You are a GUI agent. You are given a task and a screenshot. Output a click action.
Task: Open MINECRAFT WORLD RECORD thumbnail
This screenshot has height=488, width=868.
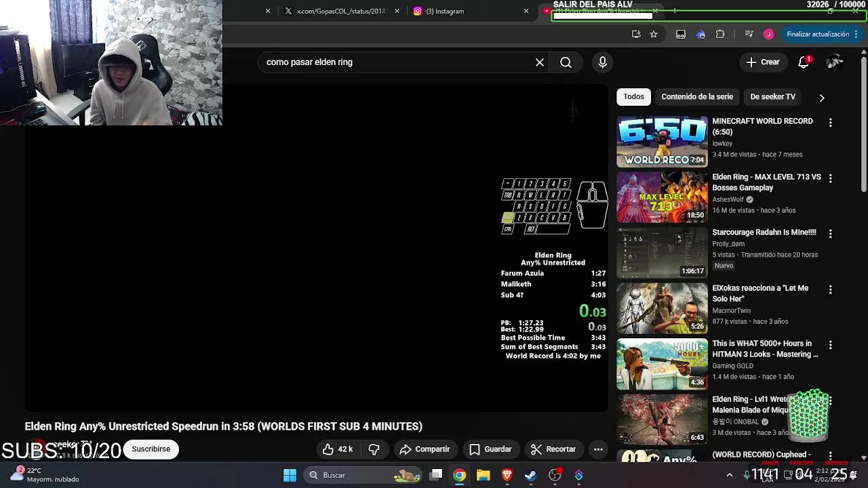pos(662,142)
